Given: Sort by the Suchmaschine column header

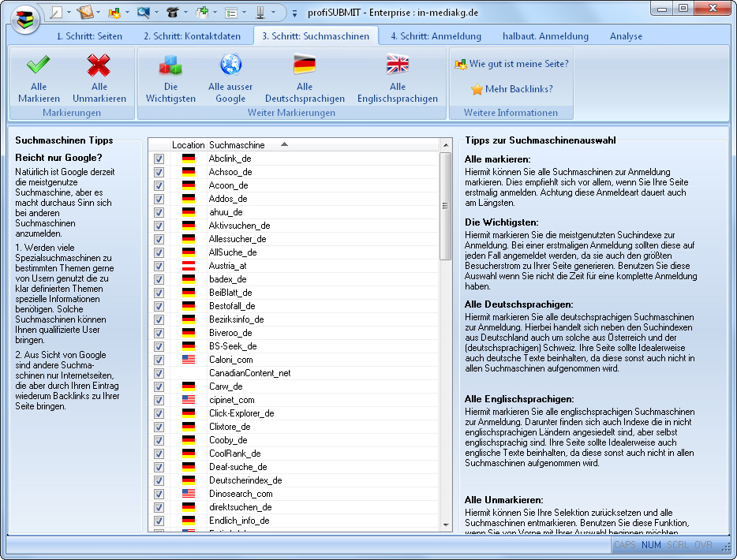Looking at the screenshot, I should 323,144.
